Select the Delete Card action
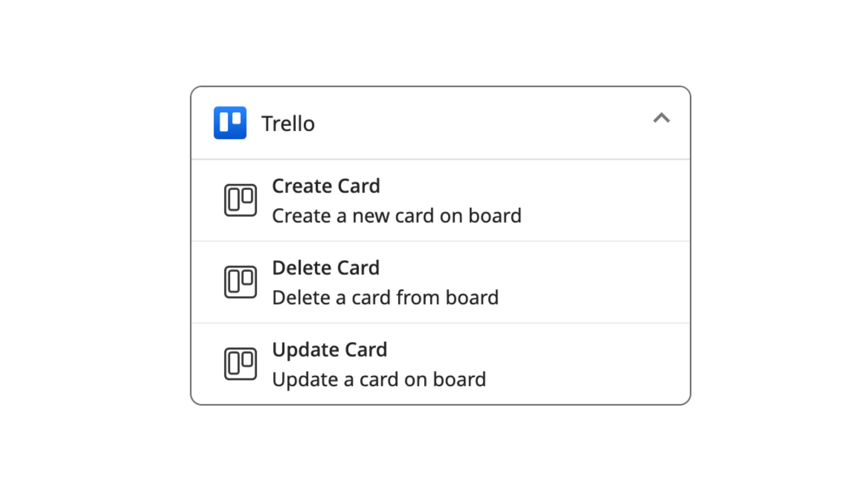The width and height of the screenshot is (868, 488). (x=440, y=282)
